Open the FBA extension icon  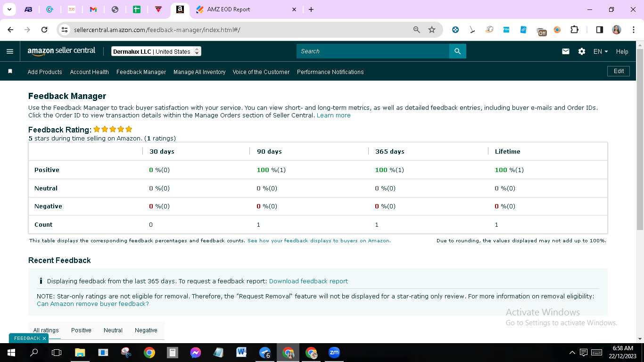pyautogui.click(x=506, y=30)
